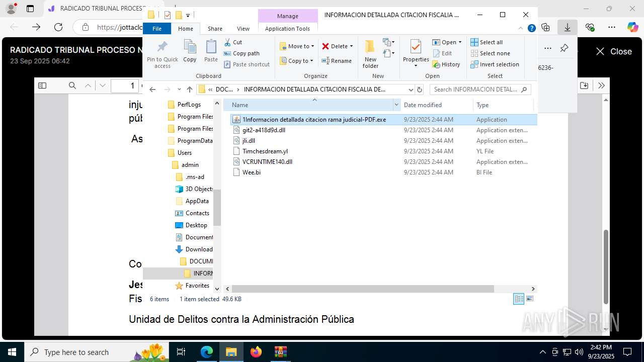Click Pin to Quick access icon

coord(162,54)
